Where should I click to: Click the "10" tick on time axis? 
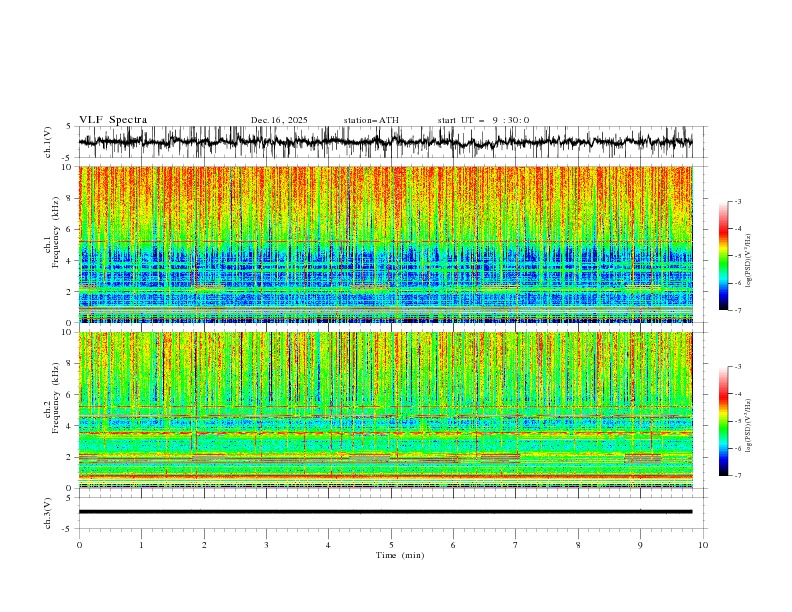703,545
